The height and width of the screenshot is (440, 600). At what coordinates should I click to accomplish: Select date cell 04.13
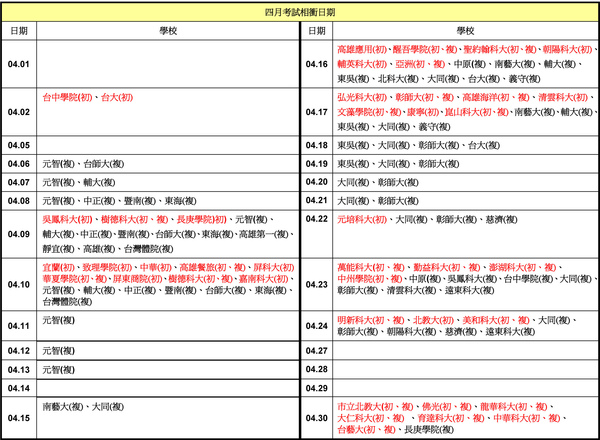19,370
